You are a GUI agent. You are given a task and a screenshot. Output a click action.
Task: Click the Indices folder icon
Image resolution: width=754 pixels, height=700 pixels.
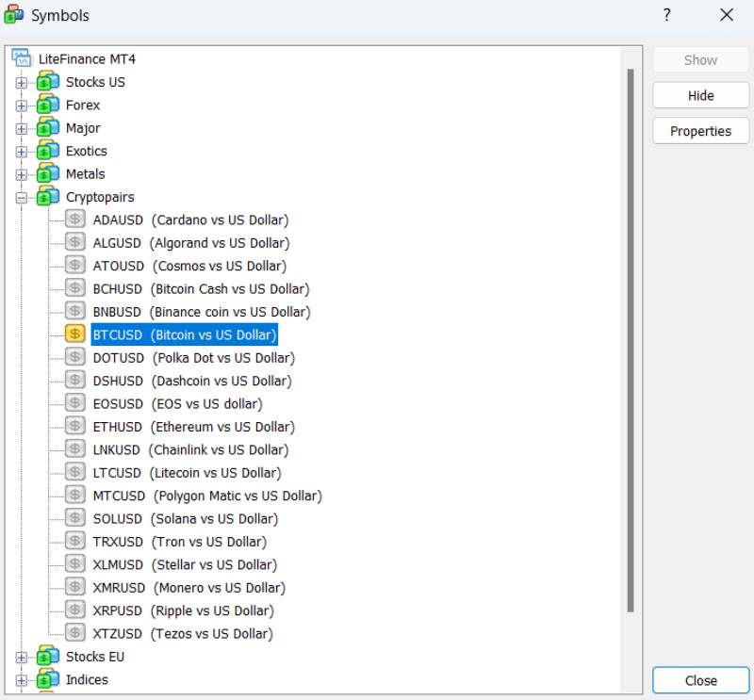[48, 680]
